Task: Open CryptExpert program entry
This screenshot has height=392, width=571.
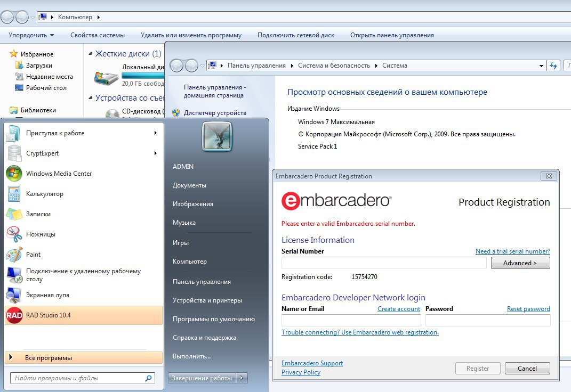Action: 84,153
